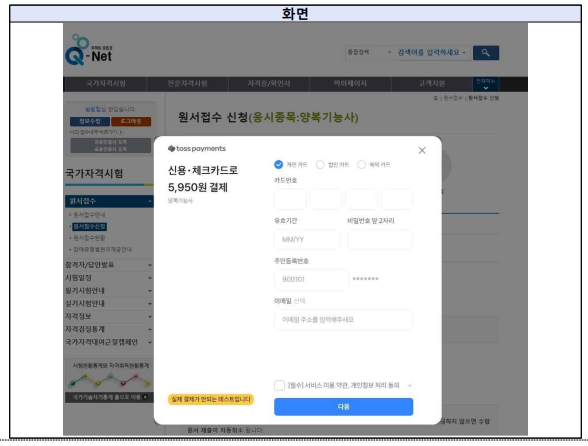Open 마이페이지 top menu
Viewport: 588px width, 446px height.
pos(350,84)
